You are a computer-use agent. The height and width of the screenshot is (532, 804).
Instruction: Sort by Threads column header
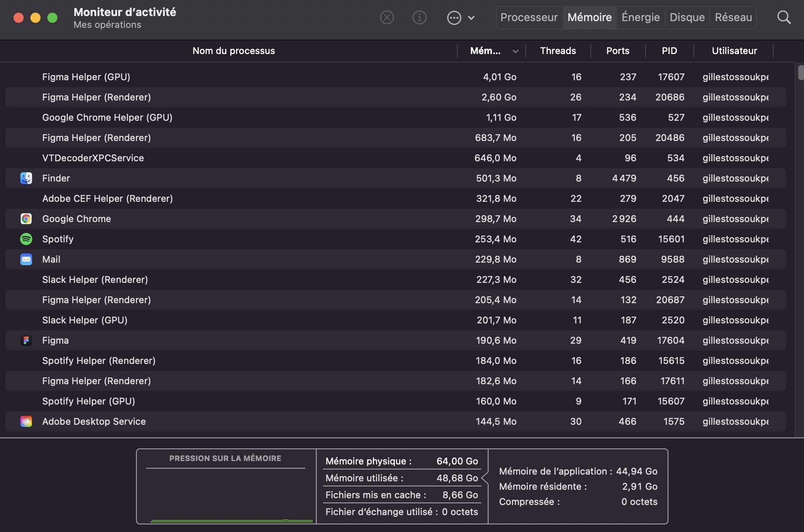click(x=557, y=51)
